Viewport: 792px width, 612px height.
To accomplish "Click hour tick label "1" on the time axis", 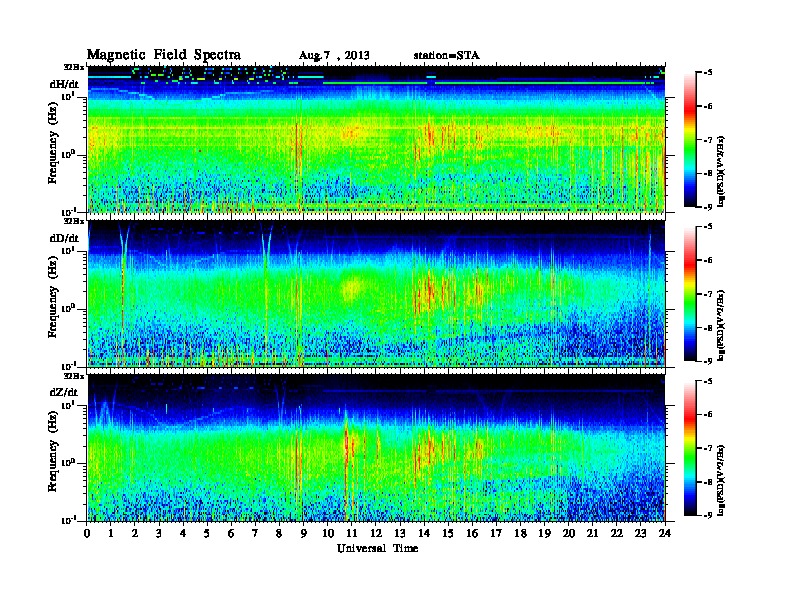I will point(111,533).
